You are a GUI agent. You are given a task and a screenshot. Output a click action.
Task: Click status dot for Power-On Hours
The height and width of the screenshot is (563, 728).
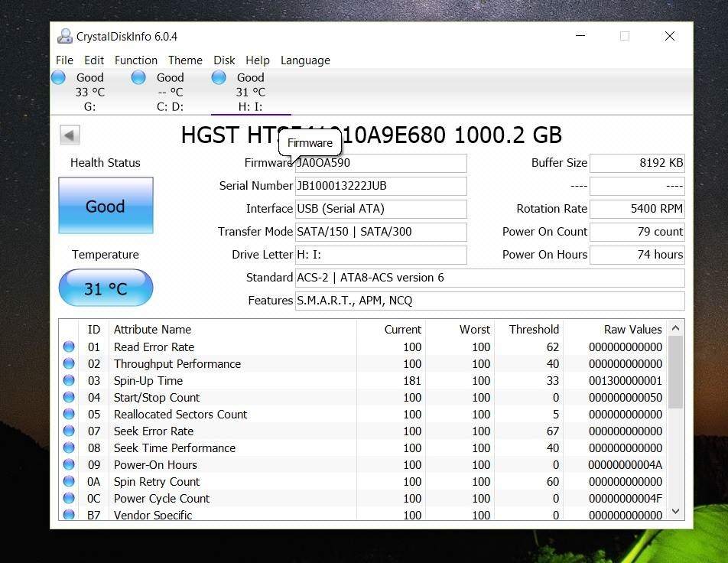click(69, 464)
